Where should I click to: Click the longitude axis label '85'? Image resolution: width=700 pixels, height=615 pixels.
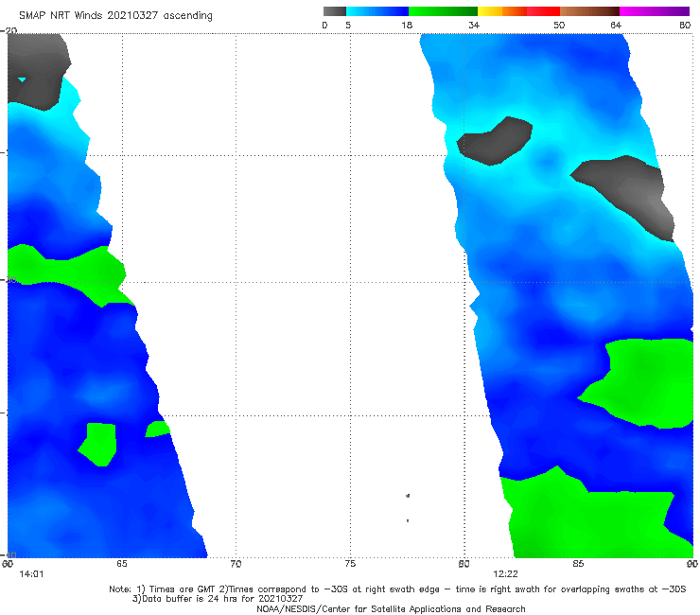pos(578,564)
